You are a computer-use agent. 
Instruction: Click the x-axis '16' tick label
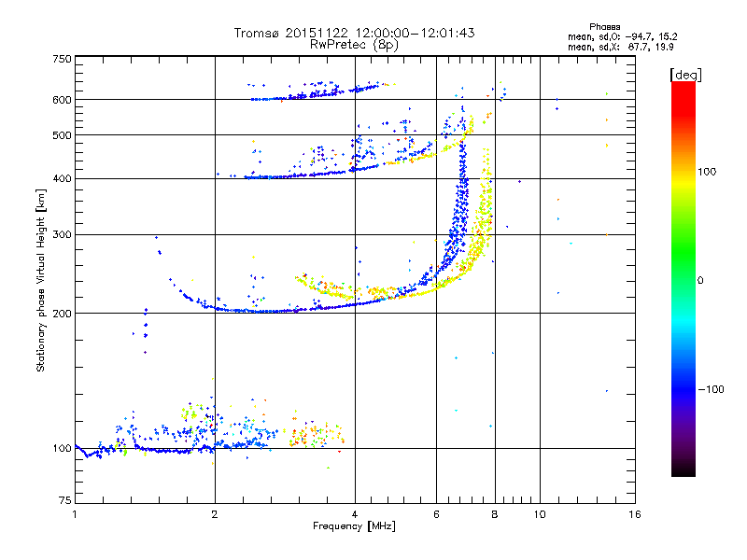[635, 514]
